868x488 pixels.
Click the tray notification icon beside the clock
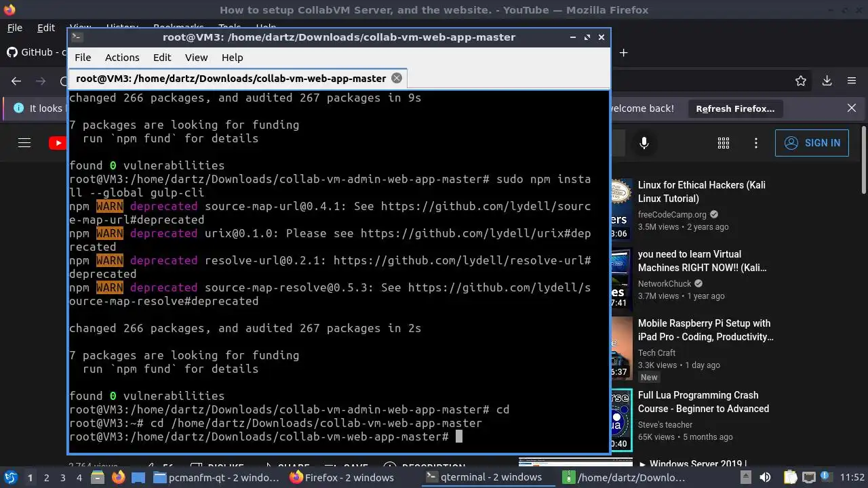point(826,478)
